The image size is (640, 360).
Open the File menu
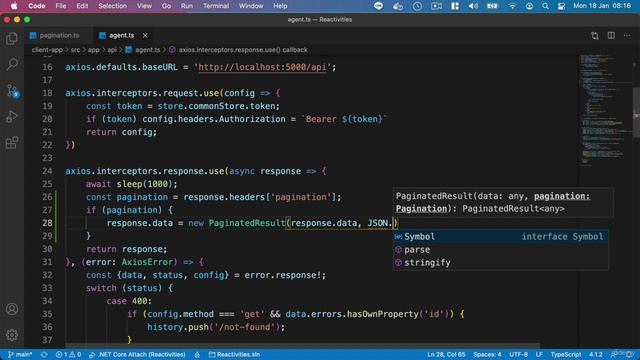[x=61, y=6]
